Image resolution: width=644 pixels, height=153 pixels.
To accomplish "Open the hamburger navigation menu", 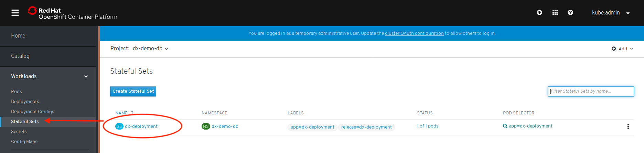I will pos(15,13).
